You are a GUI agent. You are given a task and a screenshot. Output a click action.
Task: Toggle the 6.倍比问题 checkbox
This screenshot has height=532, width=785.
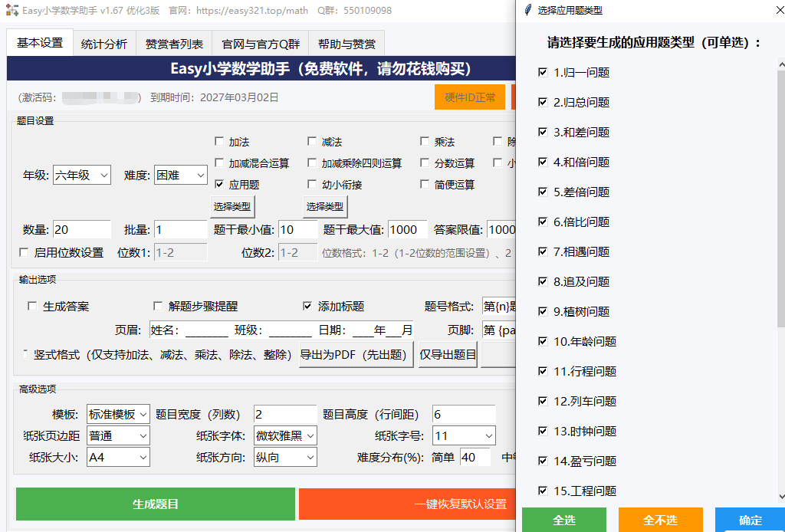543,222
